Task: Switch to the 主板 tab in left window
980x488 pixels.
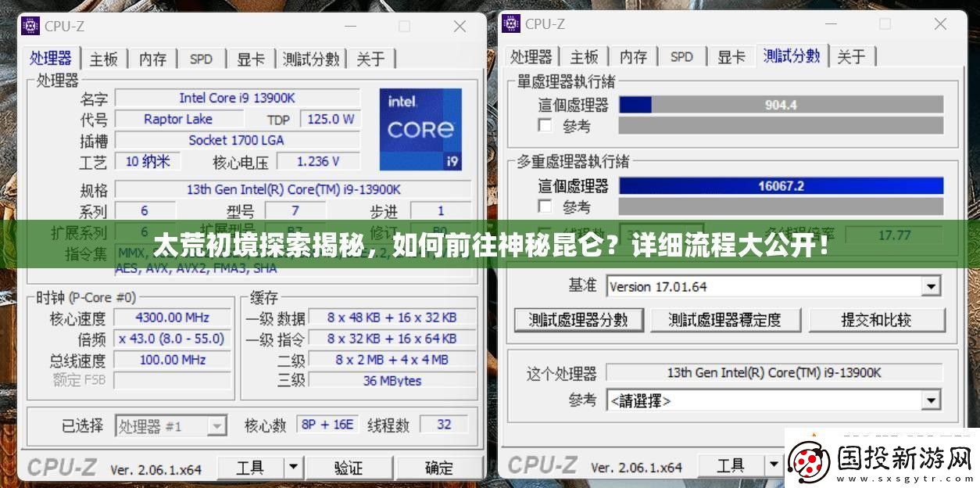Action: [103, 58]
